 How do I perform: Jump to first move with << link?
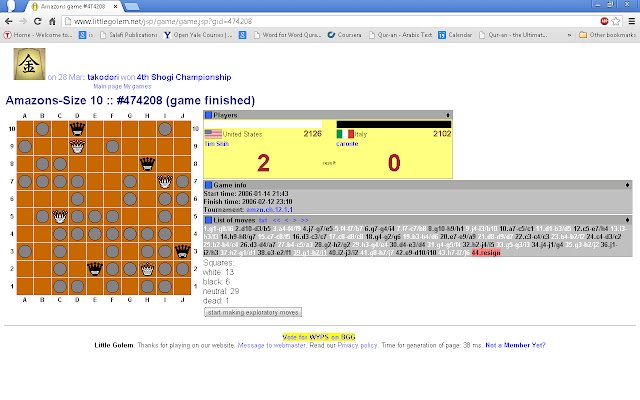coord(276,220)
